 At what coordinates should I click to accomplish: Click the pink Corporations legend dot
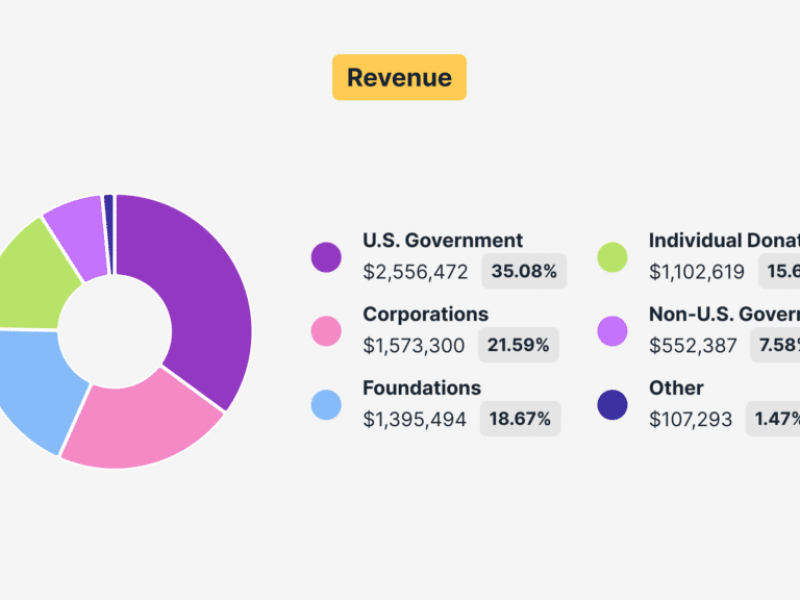click(x=326, y=331)
